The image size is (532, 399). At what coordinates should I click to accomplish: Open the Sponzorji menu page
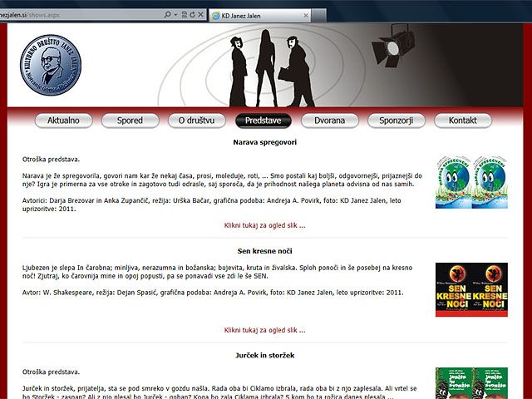tap(396, 121)
